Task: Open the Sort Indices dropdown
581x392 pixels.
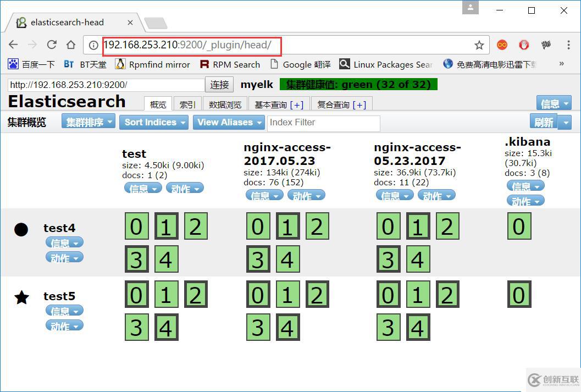Action: tap(154, 122)
